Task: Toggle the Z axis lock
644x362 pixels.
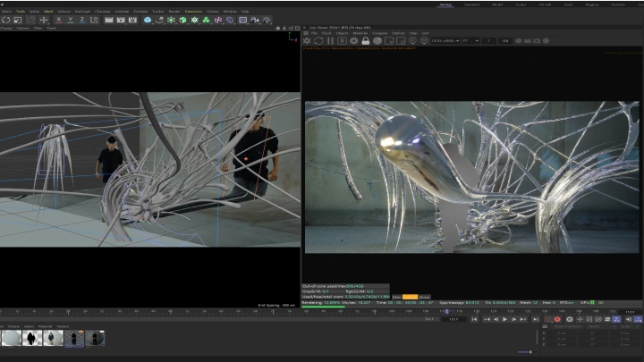Action: (82, 20)
